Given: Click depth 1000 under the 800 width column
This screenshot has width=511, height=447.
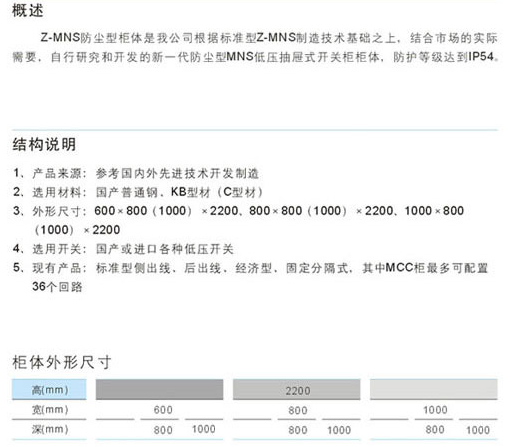Looking at the screenshot, I should pos(339,430).
